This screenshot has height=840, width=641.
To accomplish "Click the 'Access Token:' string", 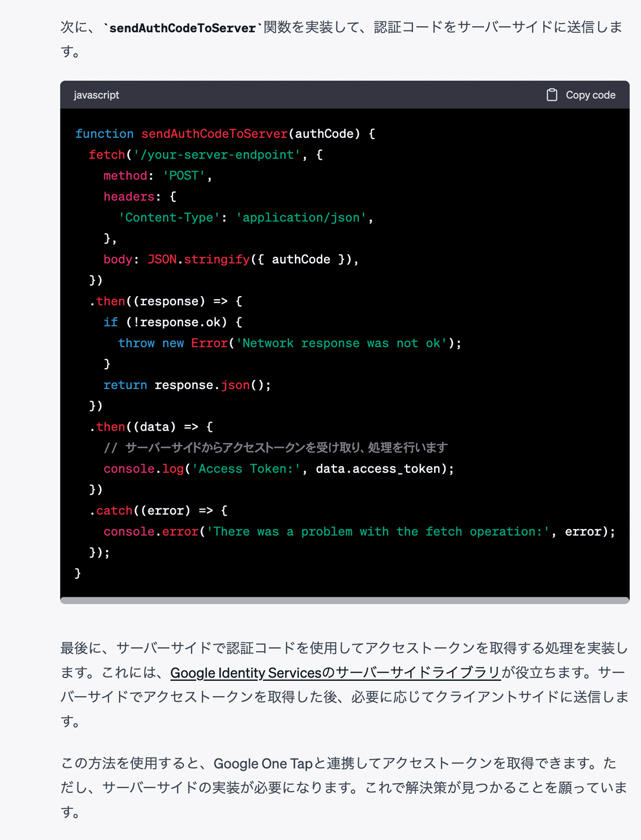I will coord(246,469).
